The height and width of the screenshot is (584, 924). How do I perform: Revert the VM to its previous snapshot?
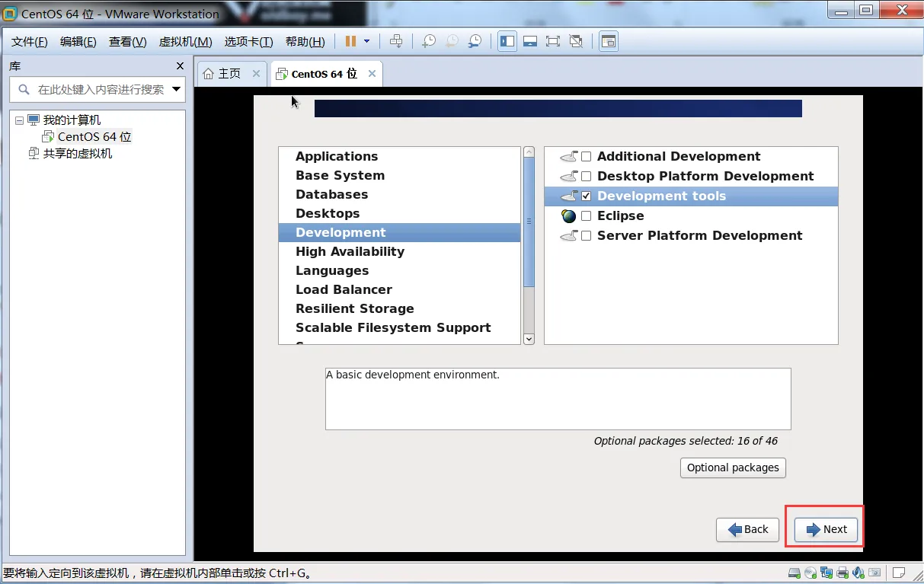click(x=452, y=41)
